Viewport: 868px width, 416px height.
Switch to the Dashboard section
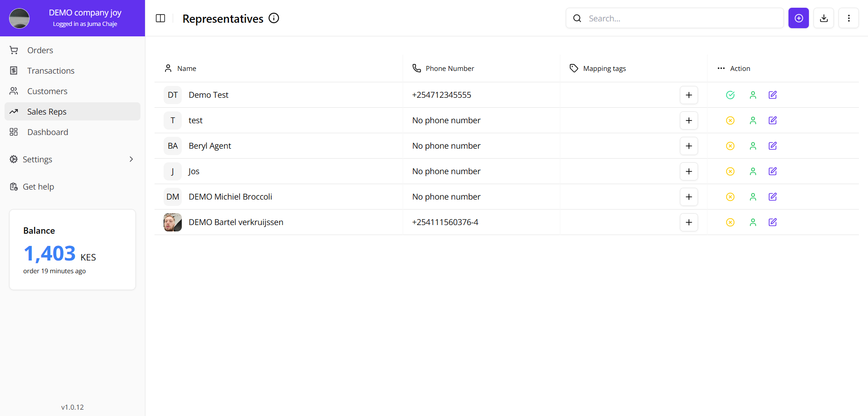pos(48,132)
